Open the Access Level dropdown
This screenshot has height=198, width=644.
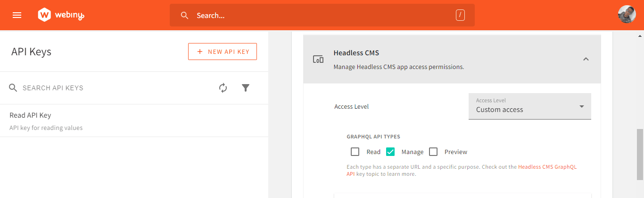click(529, 106)
